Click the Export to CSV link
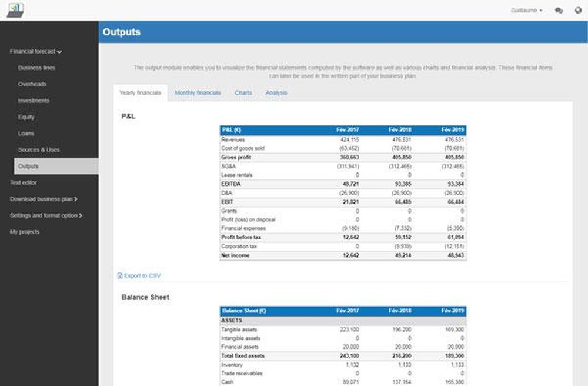 point(142,276)
